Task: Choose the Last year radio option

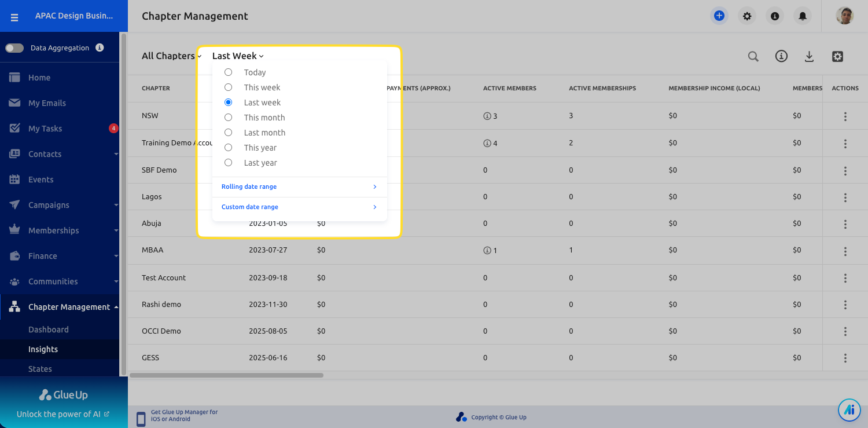Action: click(228, 163)
